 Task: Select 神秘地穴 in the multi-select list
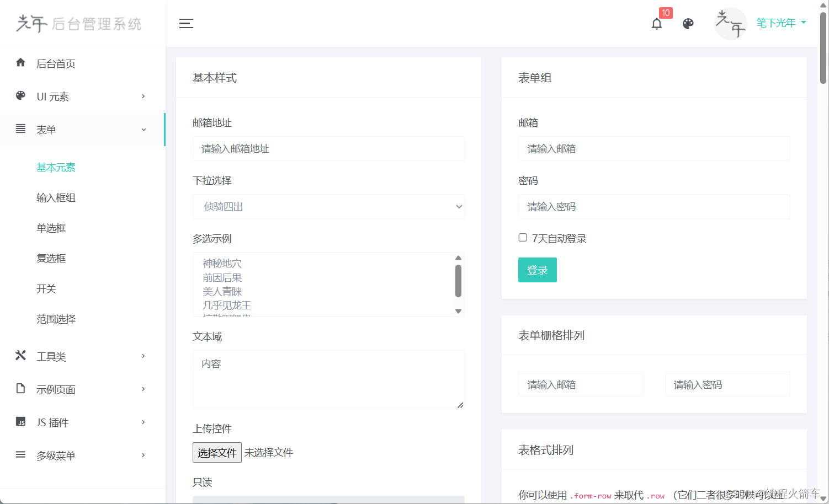point(222,264)
